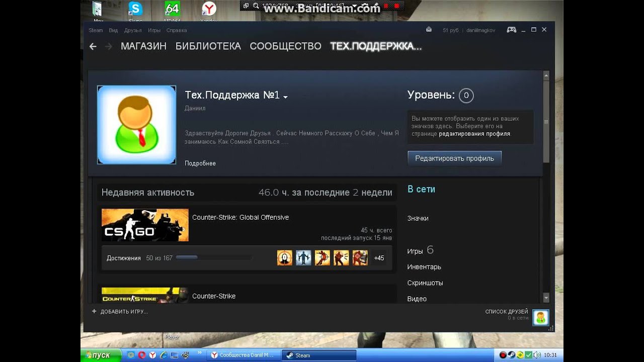Click the Steam taskbar button

pos(319,355)
